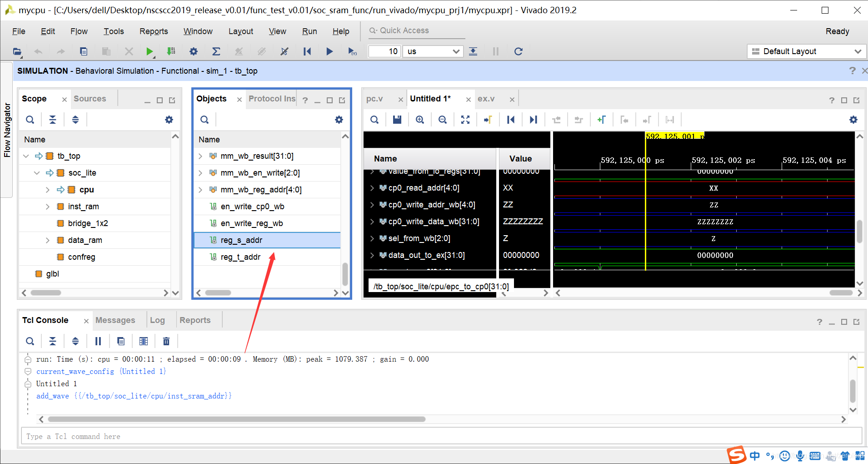
Task: Expand the cpu scope node
Action: 48,190
